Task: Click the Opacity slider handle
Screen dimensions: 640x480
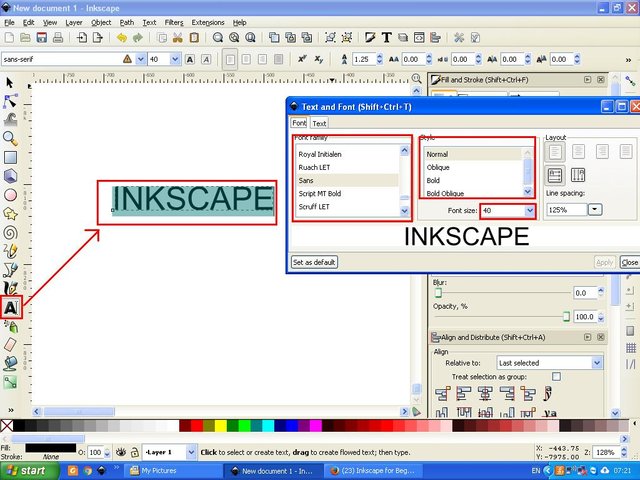Action: click(x=566, y=316)
